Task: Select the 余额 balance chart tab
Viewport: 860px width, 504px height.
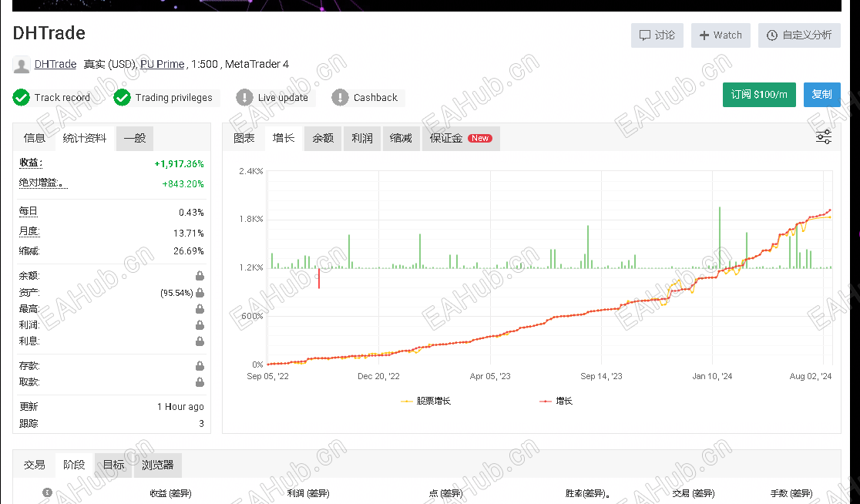Action: [323, 138]
